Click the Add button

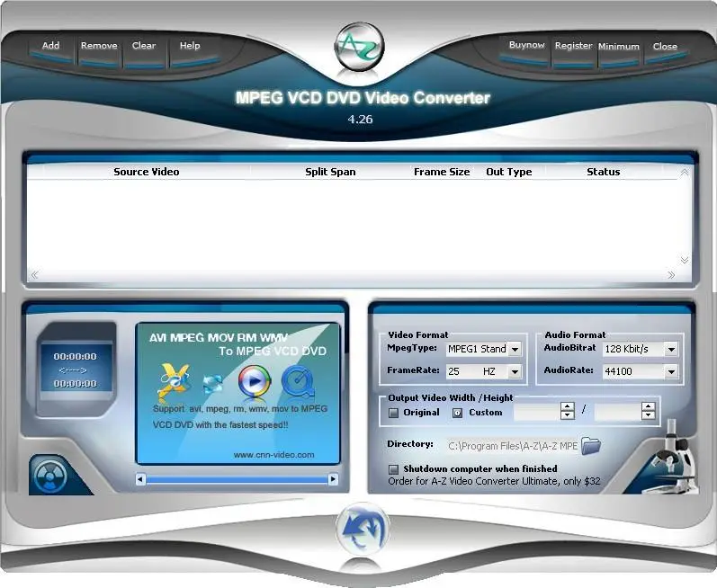pos(50,46)
